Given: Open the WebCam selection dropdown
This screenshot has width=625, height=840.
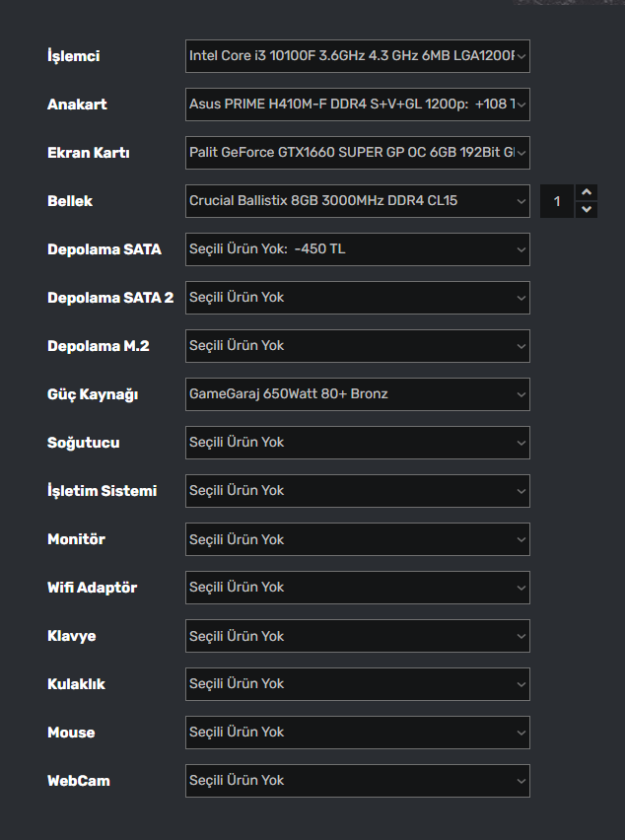Looking at the screenshot, I should [357, 781].
